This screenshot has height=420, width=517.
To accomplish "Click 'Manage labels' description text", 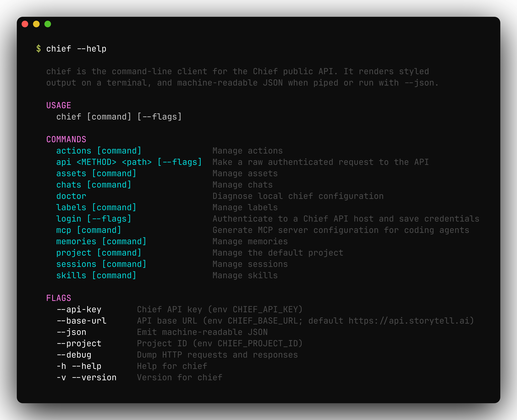I will pos(245,207).
